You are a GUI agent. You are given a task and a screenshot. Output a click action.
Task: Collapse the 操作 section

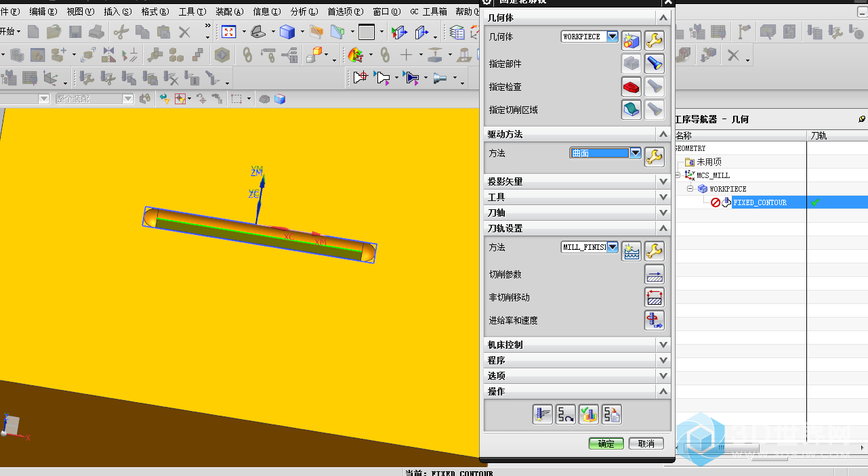(x=663, y=391)
